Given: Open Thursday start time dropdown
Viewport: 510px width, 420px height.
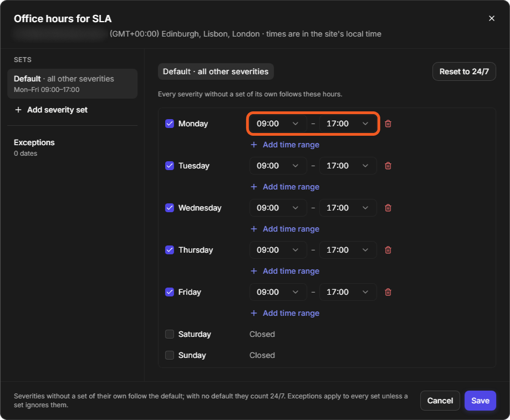Looking at the screenshot, I should (x=278, y=250).
